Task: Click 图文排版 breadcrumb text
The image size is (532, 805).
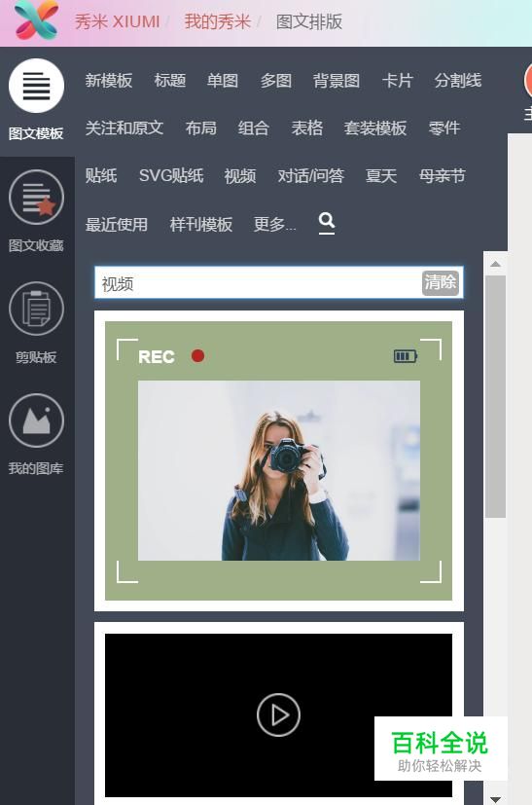Action: 309,21
